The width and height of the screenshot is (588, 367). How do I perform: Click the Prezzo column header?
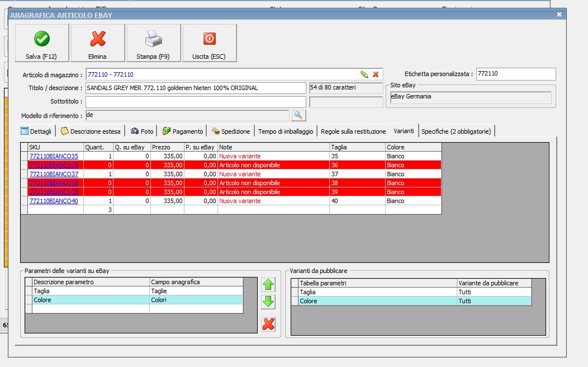[167, 147]
